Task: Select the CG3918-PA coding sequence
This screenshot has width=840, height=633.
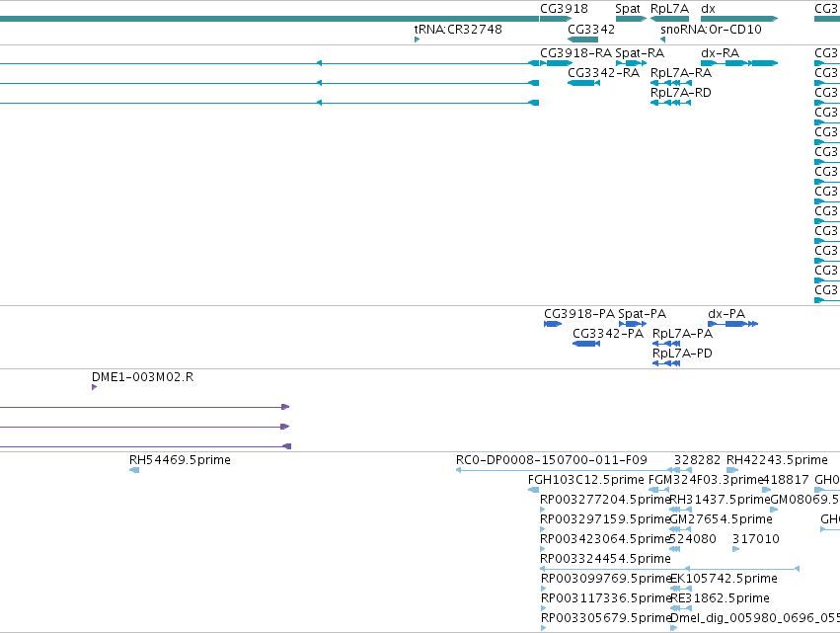Action: (553, 324)
